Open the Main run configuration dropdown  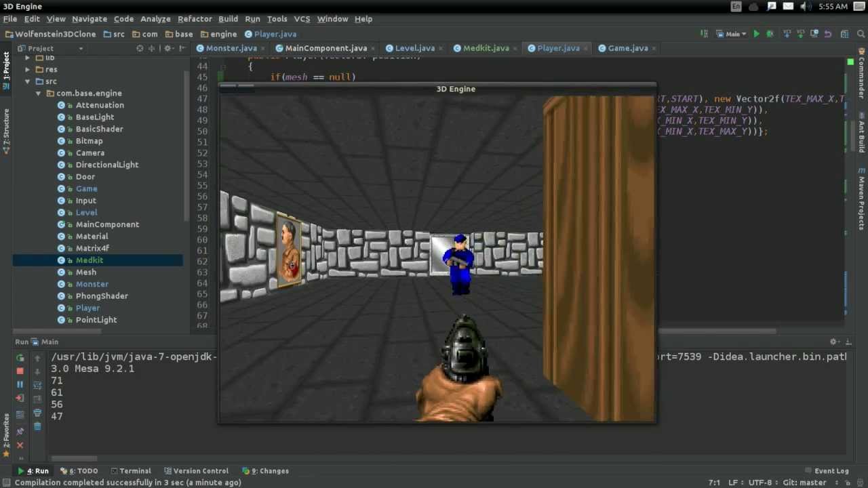732,34
